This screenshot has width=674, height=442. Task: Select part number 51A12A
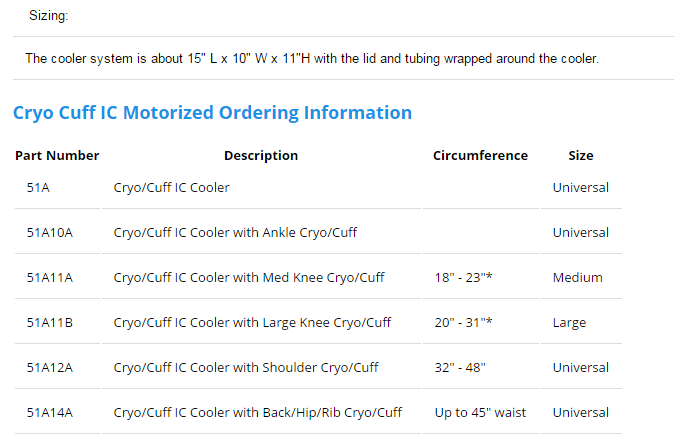point(50,368)
